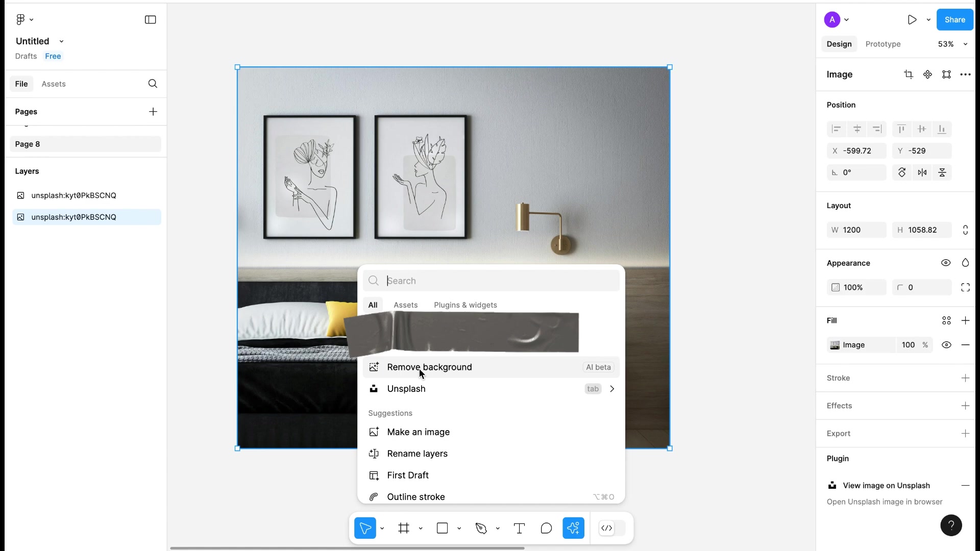The height and width of the screenshot is (551, 980).
Task: Switch to Assets tab in actions menu
Action: 405,305
